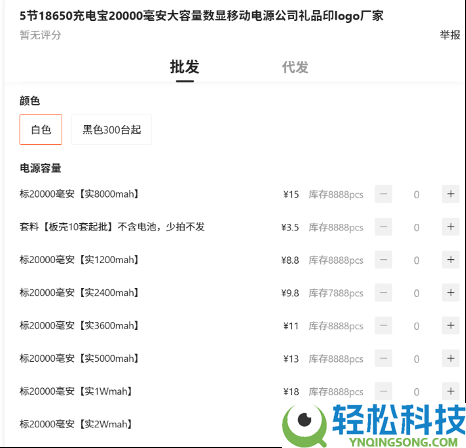Click the ¥8.8 price
Viewport: 466px width, 448px height.
[x=290, y=260]
